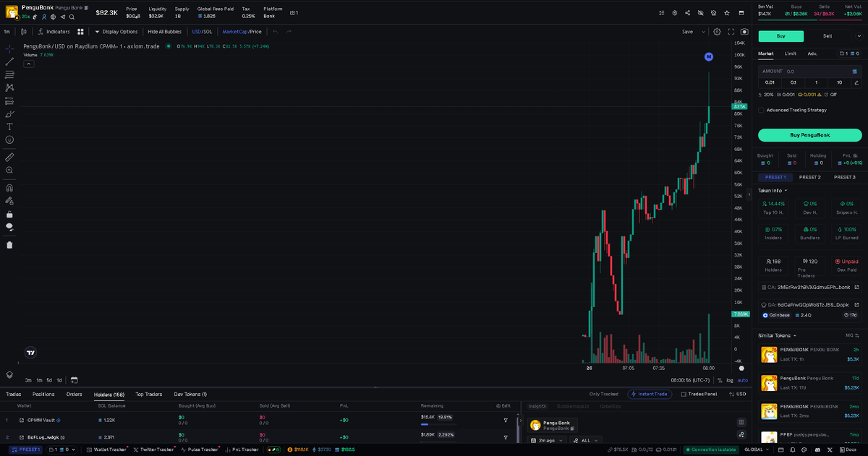This screenshot has width=868, height=456.
Task: Open the token website globe icon
Action: [x=53, y=16]
